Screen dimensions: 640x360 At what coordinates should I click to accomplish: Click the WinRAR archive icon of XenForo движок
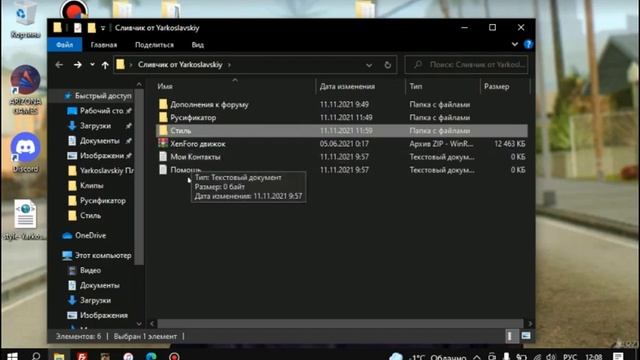point(163,143)
